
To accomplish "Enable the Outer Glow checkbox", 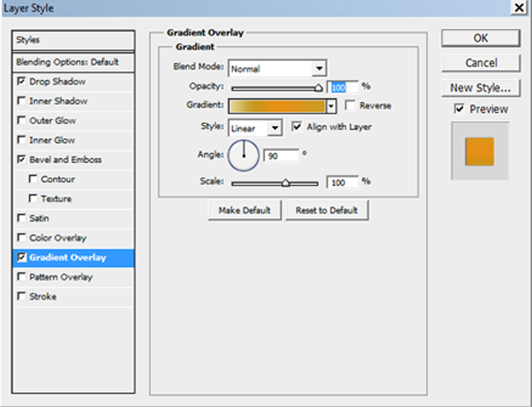I will pyautogui.click(x=21, y=120).
